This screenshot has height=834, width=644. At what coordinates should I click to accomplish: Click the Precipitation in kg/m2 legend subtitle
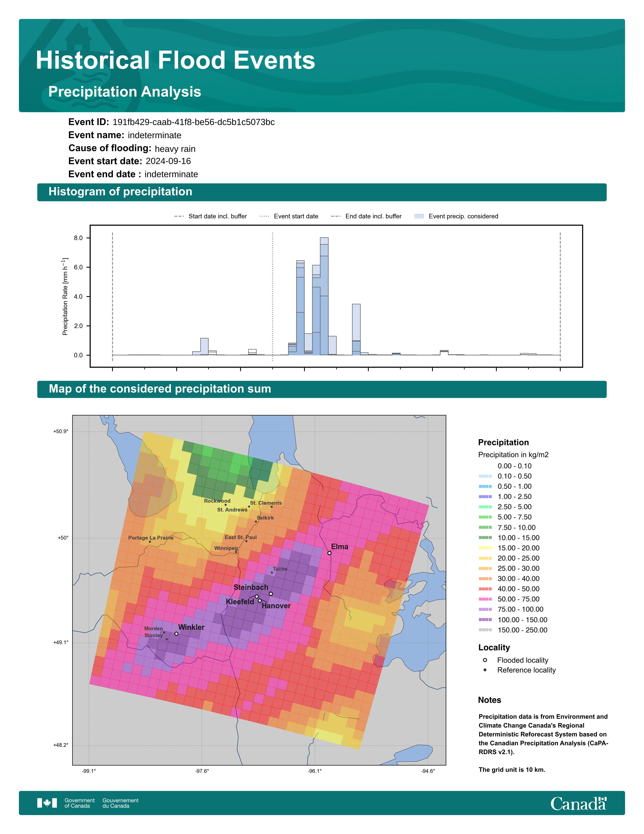pos(513,455)
